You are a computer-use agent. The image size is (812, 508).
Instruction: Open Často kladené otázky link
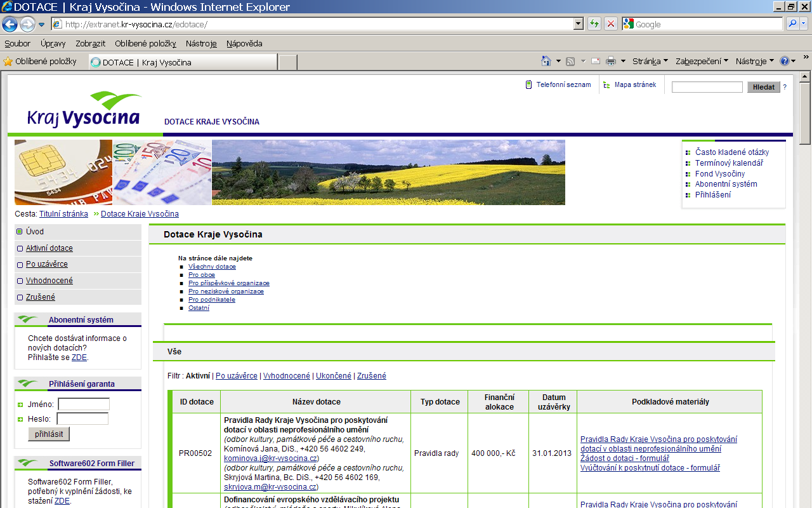732,152
